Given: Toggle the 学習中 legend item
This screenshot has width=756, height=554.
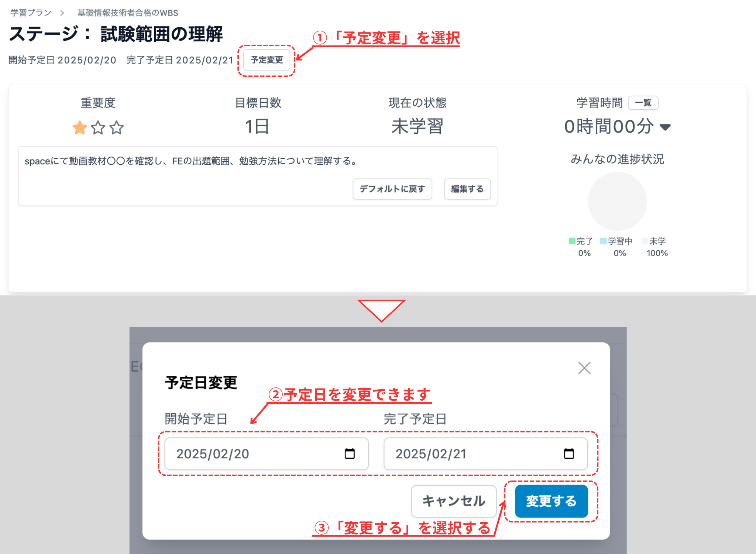Looking at the screenshot, I should pyautogui.click(x=616, y=241).
